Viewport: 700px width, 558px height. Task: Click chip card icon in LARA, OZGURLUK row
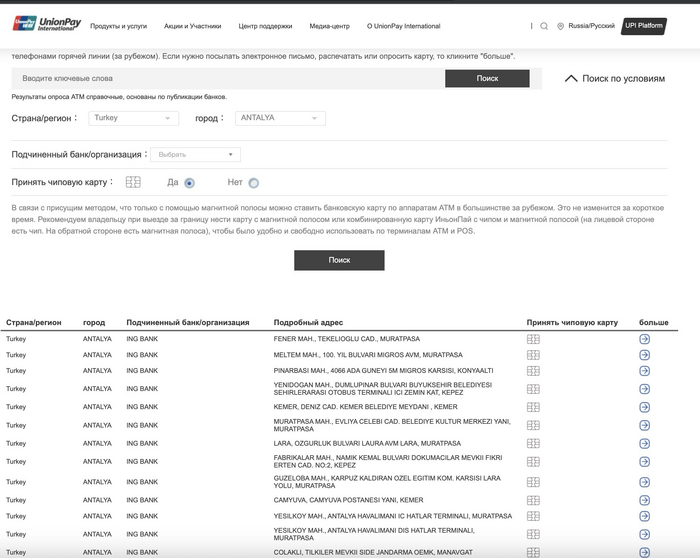533,444
